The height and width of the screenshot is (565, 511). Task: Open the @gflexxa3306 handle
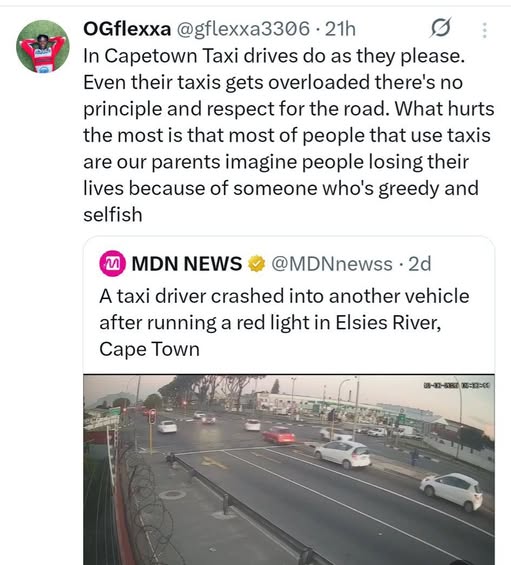click(243, 29)
